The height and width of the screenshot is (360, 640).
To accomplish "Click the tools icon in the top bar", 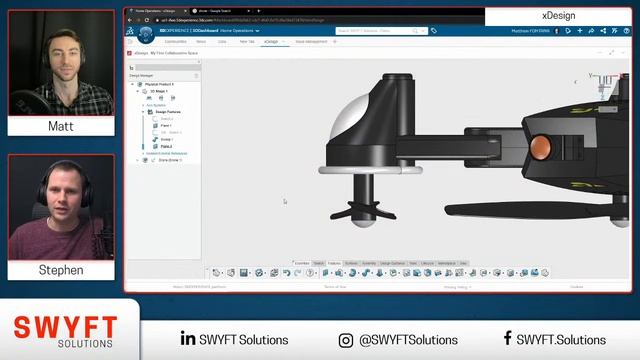I will coord(615,31).
